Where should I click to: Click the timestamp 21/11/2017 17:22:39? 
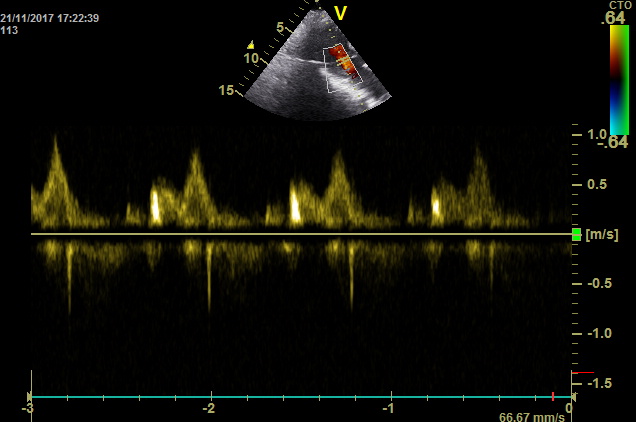49,18
